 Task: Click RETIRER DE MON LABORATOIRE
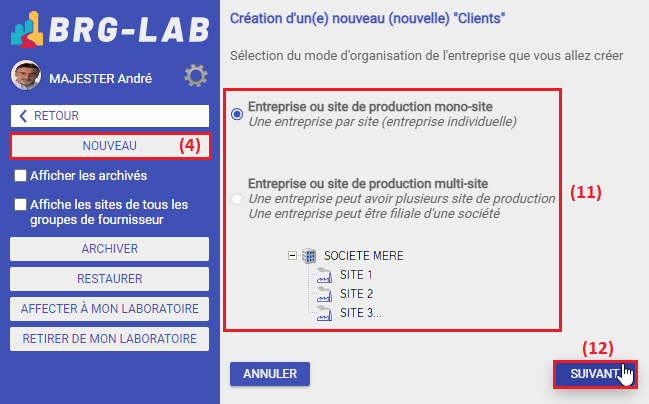pos(110,339)
